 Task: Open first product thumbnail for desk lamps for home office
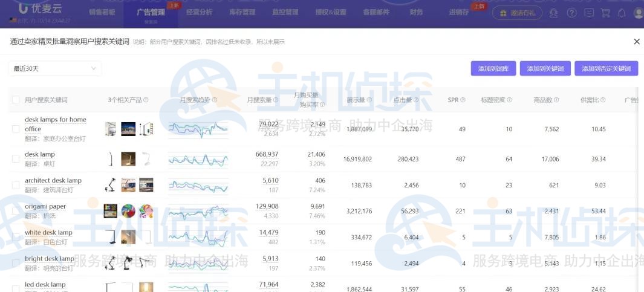coord(110,129)
